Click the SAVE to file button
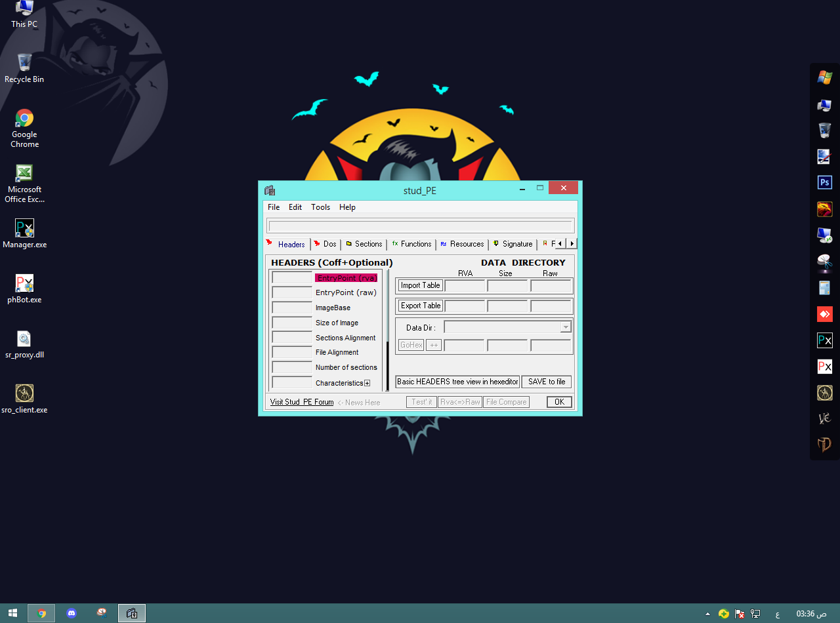 point(547,382)
